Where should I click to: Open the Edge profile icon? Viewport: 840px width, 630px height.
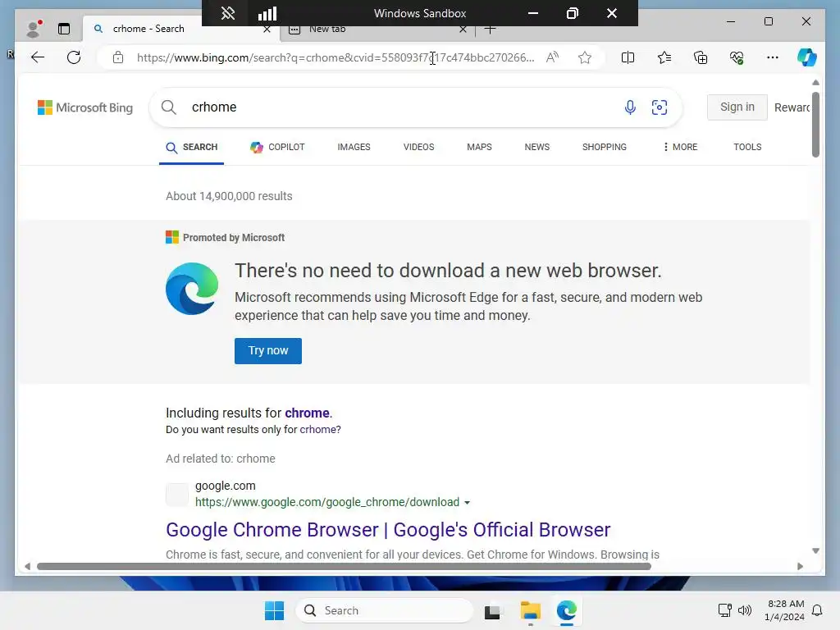[x=34, y=29]
